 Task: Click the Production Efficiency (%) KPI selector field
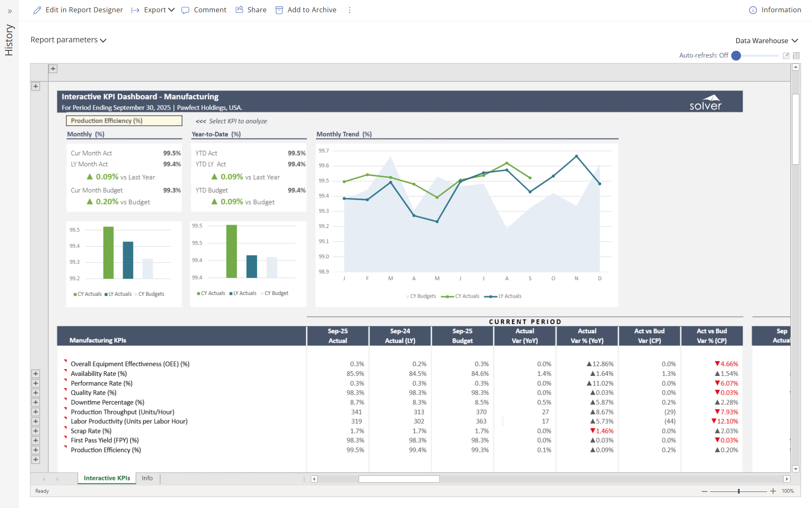(124, 121)
